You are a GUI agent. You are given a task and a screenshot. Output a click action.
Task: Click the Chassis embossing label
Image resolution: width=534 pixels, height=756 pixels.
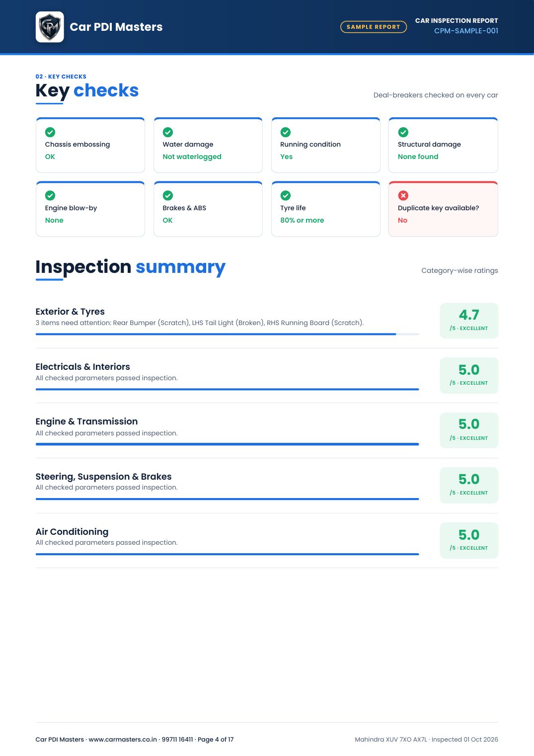77,144
